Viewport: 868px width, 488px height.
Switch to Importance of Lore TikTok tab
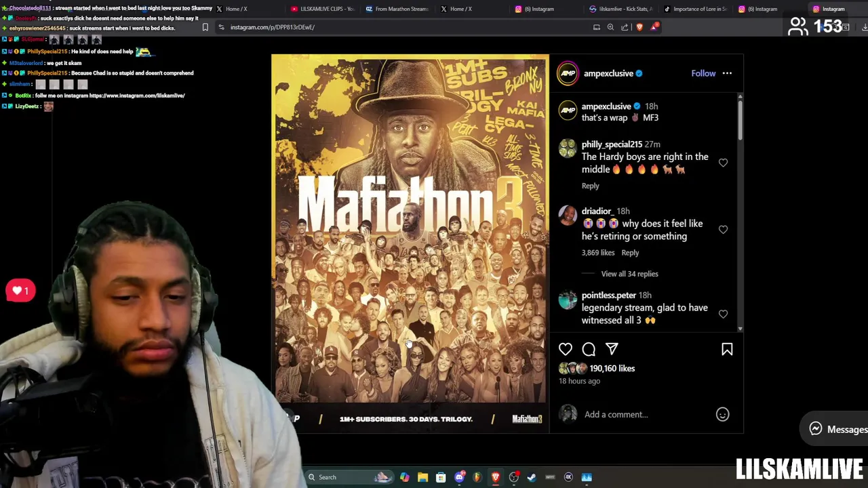[x=695, y=9]
